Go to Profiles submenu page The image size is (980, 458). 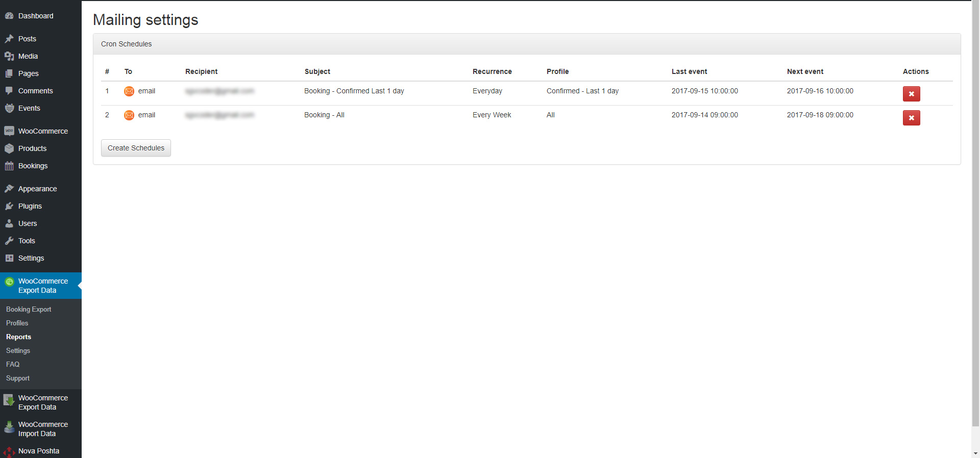tap(17, 323)
